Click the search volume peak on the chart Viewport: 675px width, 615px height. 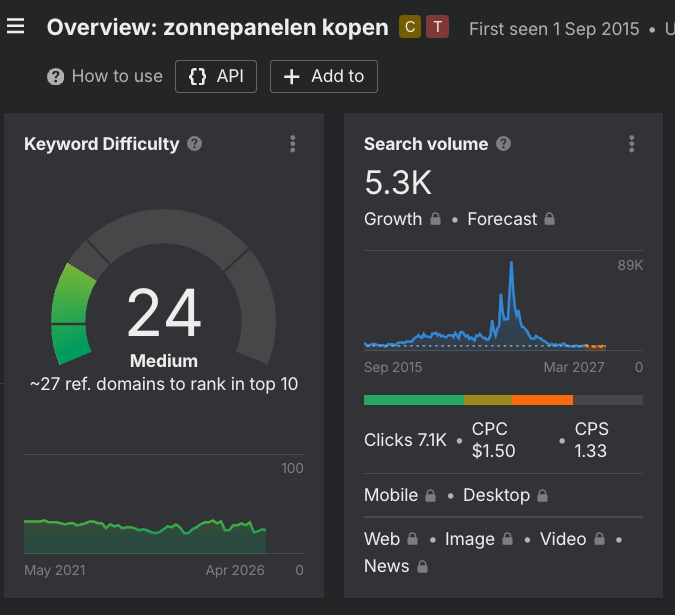511,263
